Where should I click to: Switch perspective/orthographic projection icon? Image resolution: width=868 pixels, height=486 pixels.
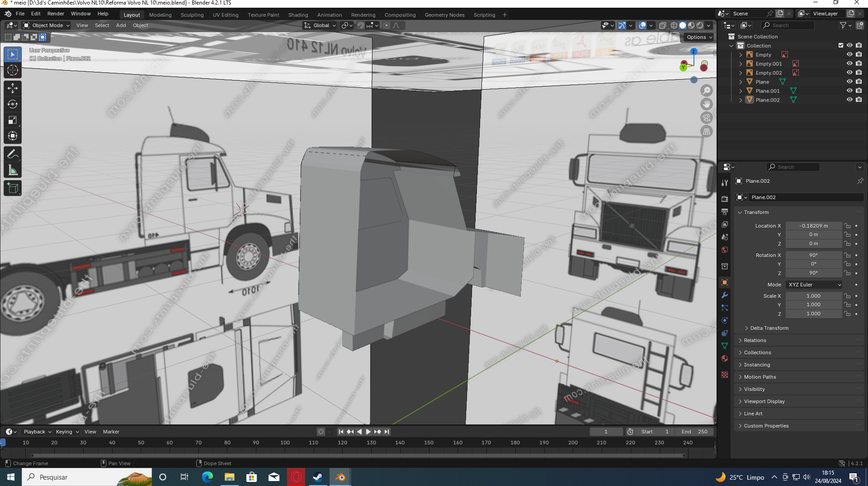click(x=706, y=131)
